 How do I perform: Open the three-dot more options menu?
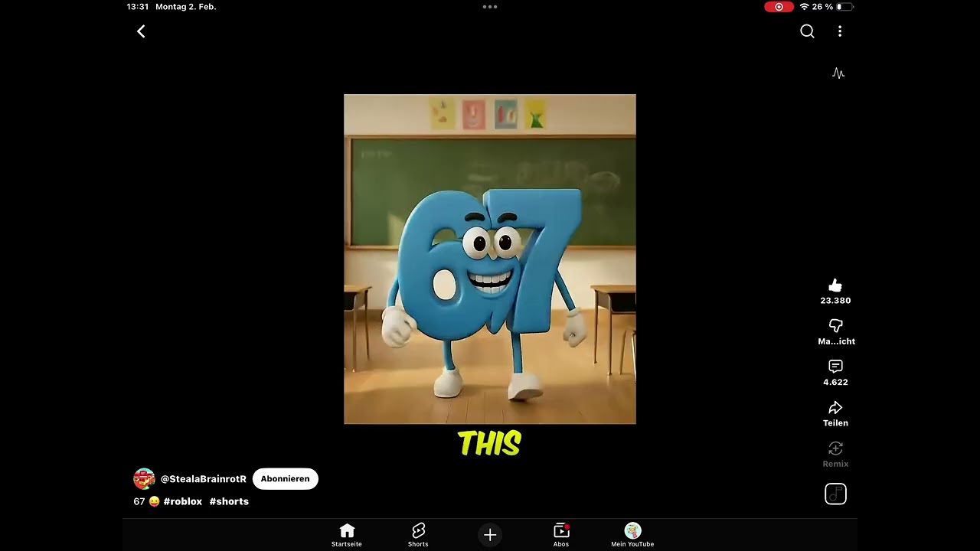840,31
